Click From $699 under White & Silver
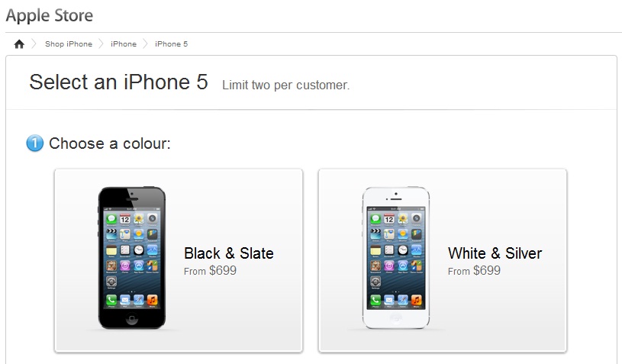This screenshot has width=622, height=364. pyautogui.click(x=474, y=271)
